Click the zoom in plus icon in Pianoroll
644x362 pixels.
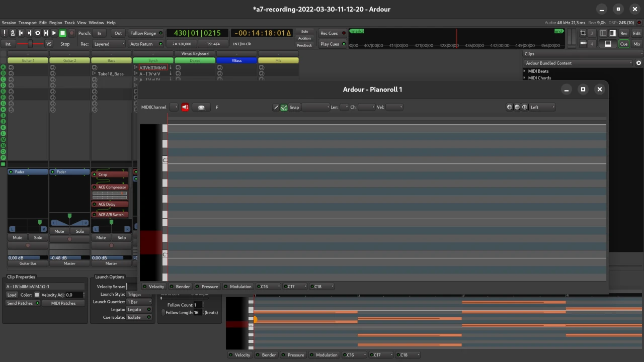point(510,107)
